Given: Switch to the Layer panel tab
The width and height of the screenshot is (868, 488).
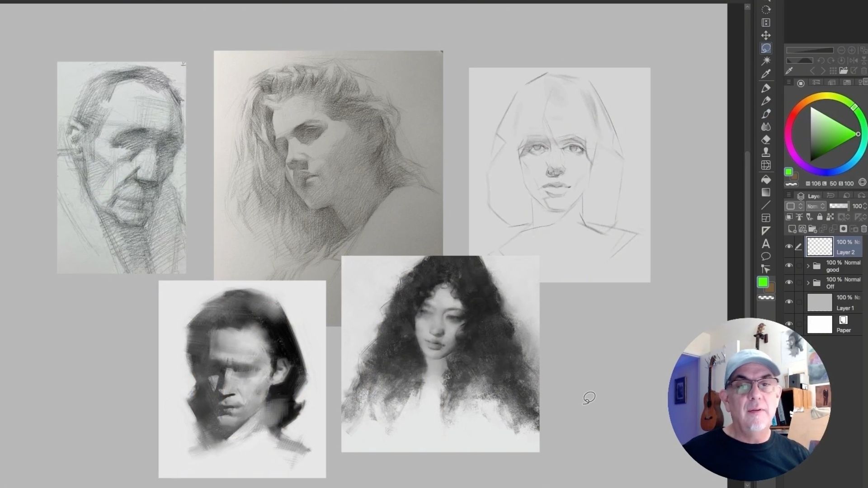Looking at the screenshot, I should [x=809, y=196].
